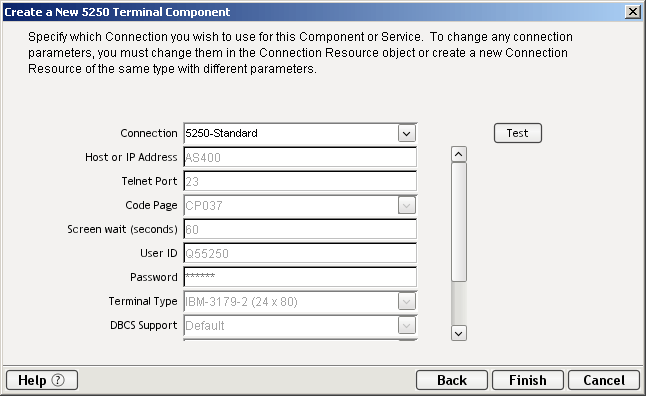Click the vertical scrollbar thumb
This screenshot has width=646, height=396.
459,222
